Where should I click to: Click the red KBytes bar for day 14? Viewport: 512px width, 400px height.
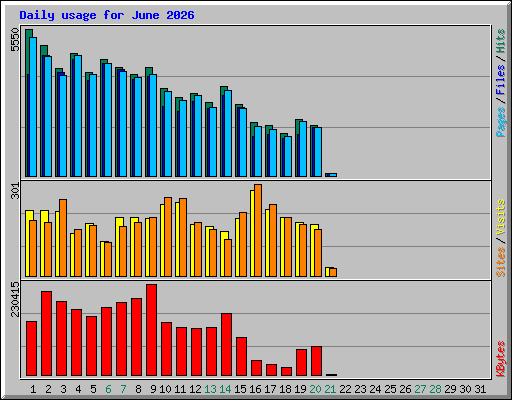[227, 344]
